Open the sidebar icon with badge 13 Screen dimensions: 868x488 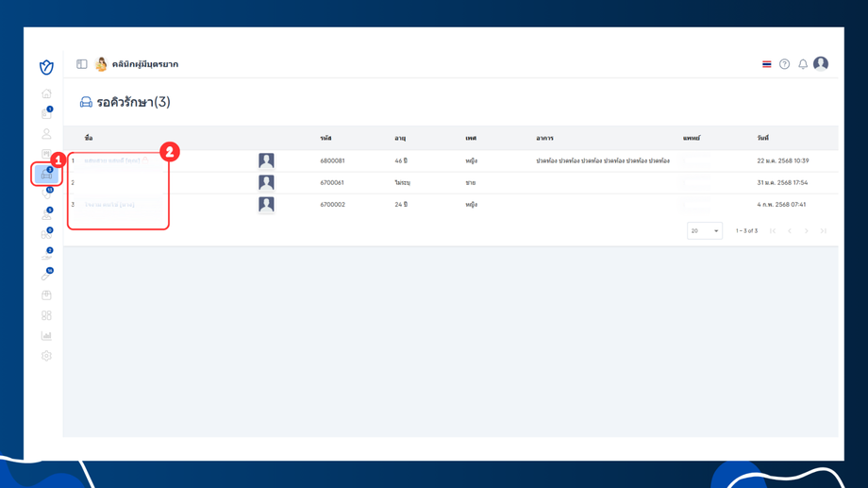[46, 194]
